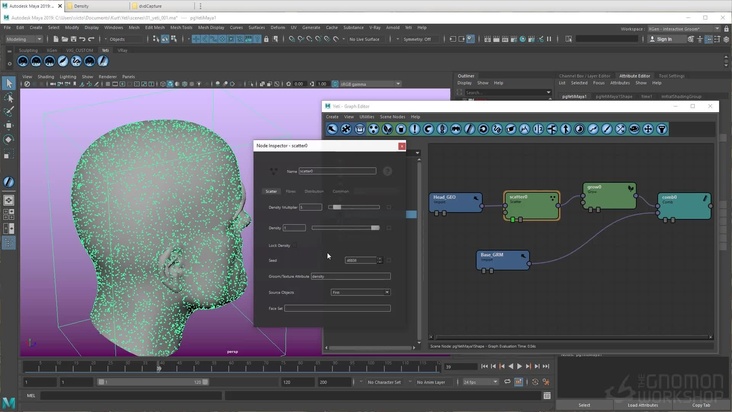
Task: Toggle the checkbox beside the Seed field
Action: click(x=387, y=260)
